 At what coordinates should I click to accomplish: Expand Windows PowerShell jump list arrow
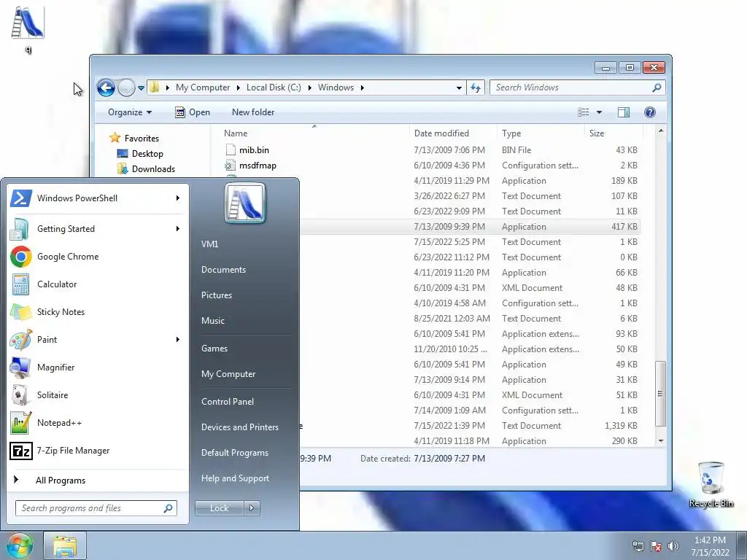click(x=178, y=198)
